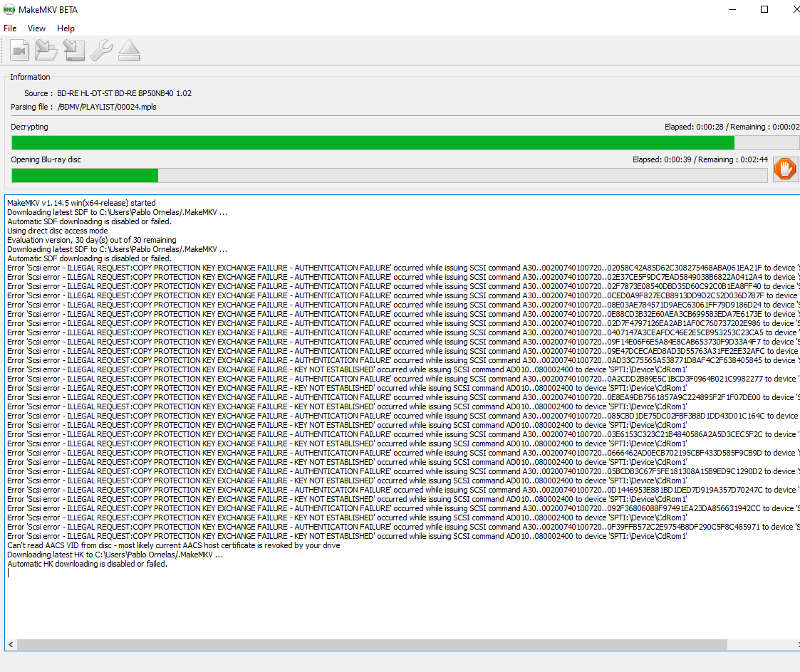Image resolution: width=800 pixels, height=672 pixels.
Task: Click the horizontal scrollbar thumb in the log
Action: [x=372, y=644]
